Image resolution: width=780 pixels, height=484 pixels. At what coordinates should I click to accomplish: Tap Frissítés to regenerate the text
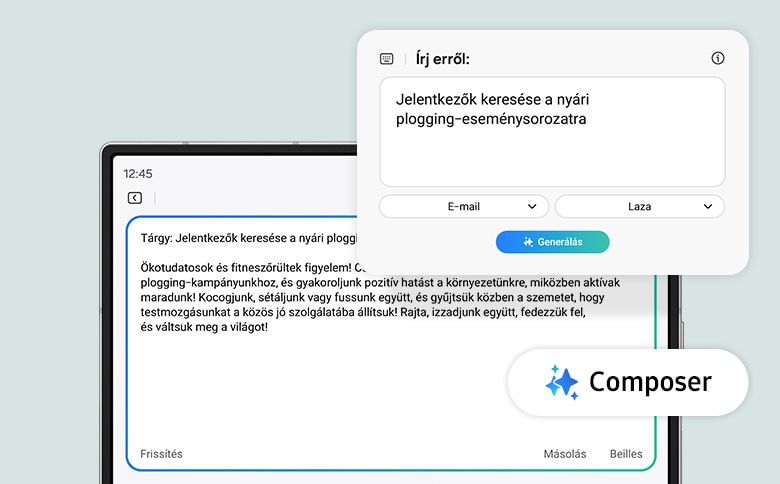point(162,454)
